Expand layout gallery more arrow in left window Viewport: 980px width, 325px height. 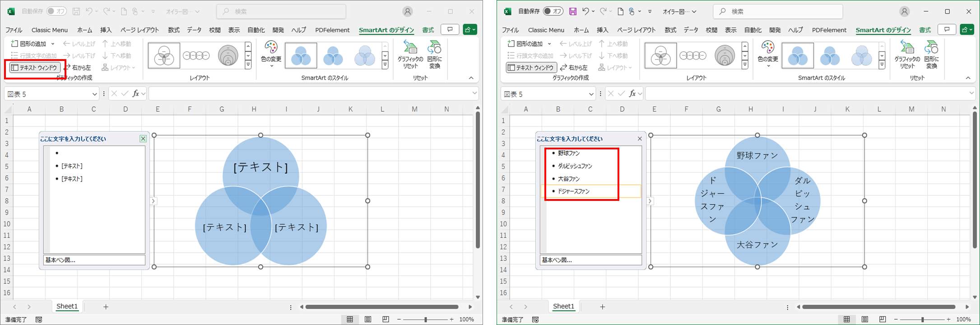click(x=248, y=65)
